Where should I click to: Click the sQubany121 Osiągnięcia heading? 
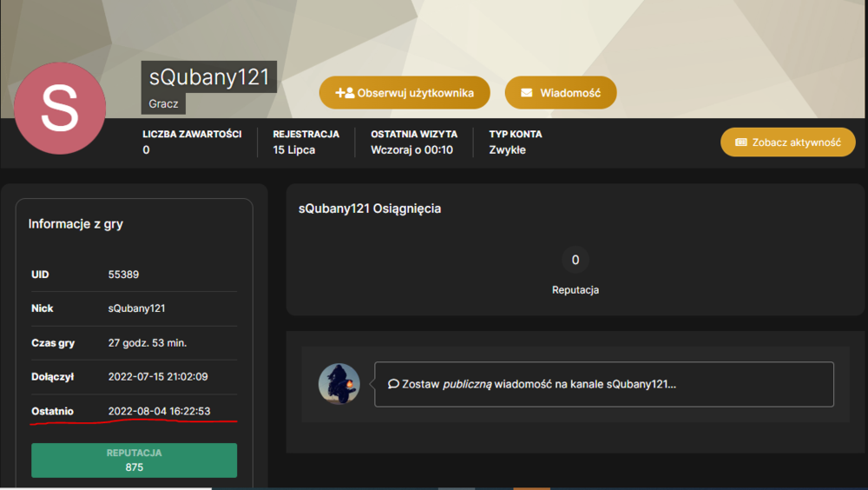tap(370, 209)
